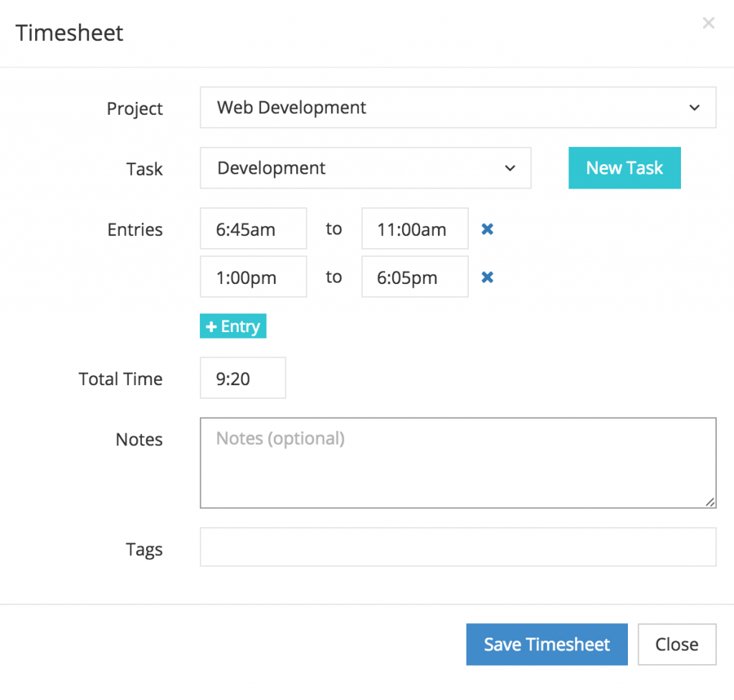Click the 11:00am end time field
Image resolution: width=734 pixels, height=700 pixels.
point(414,228)
